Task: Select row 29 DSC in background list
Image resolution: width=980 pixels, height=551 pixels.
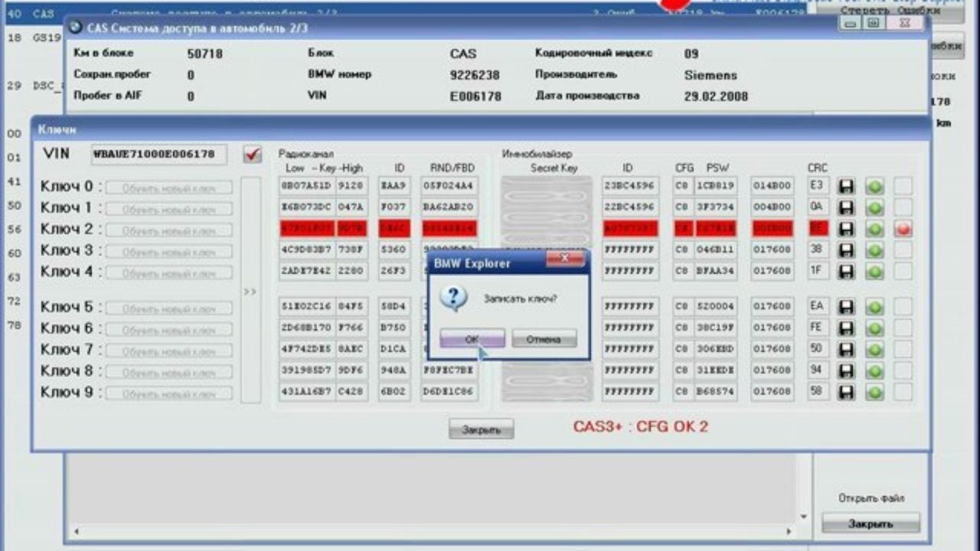Action: click(34, 86)
